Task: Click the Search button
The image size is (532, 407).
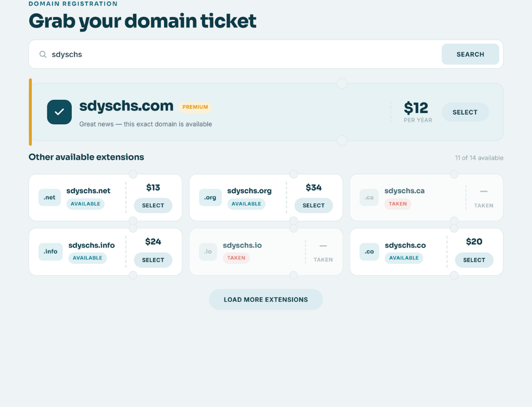Action: pos(470,54)
